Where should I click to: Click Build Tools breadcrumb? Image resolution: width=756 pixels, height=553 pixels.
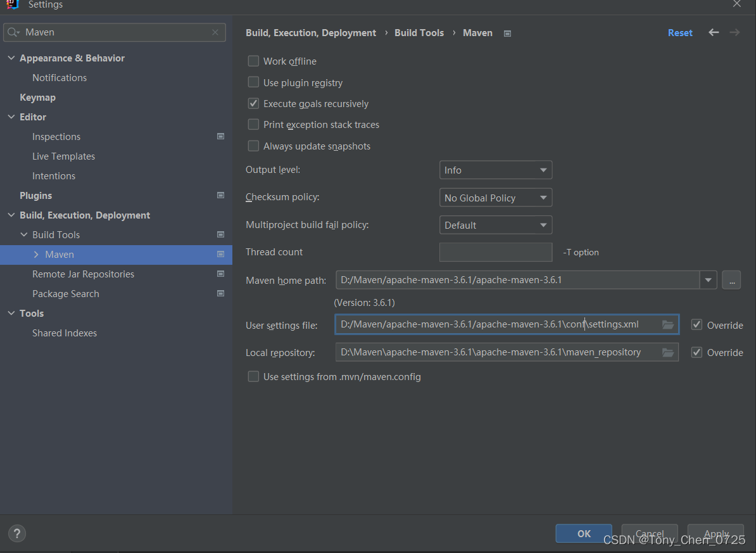(419, 33)
